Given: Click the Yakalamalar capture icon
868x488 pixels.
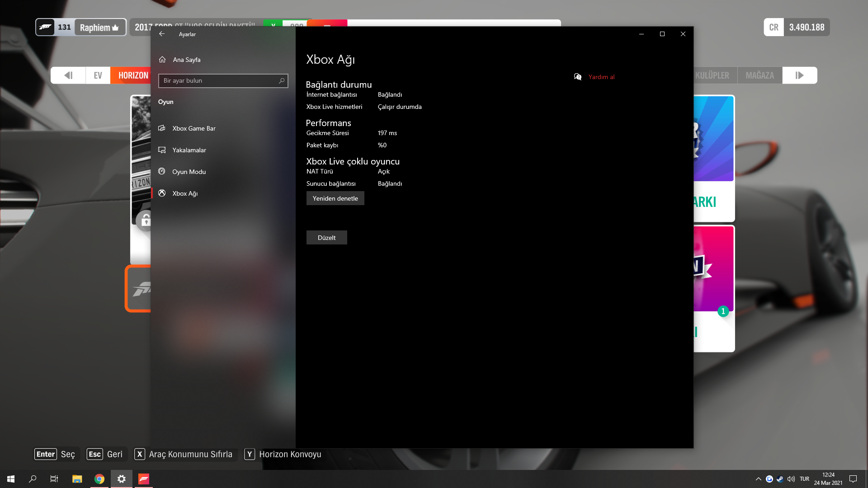Looking at the screenshot, I should (x=162, y=150).
